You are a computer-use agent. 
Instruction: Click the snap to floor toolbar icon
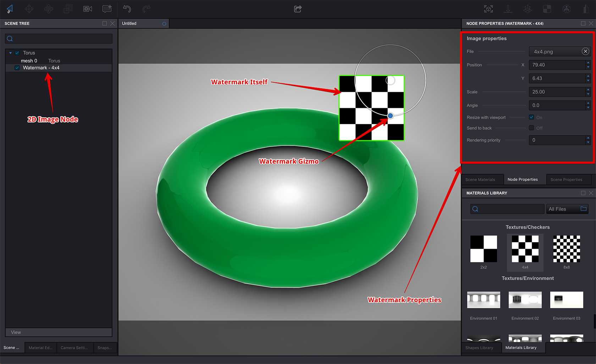[508, 9]
